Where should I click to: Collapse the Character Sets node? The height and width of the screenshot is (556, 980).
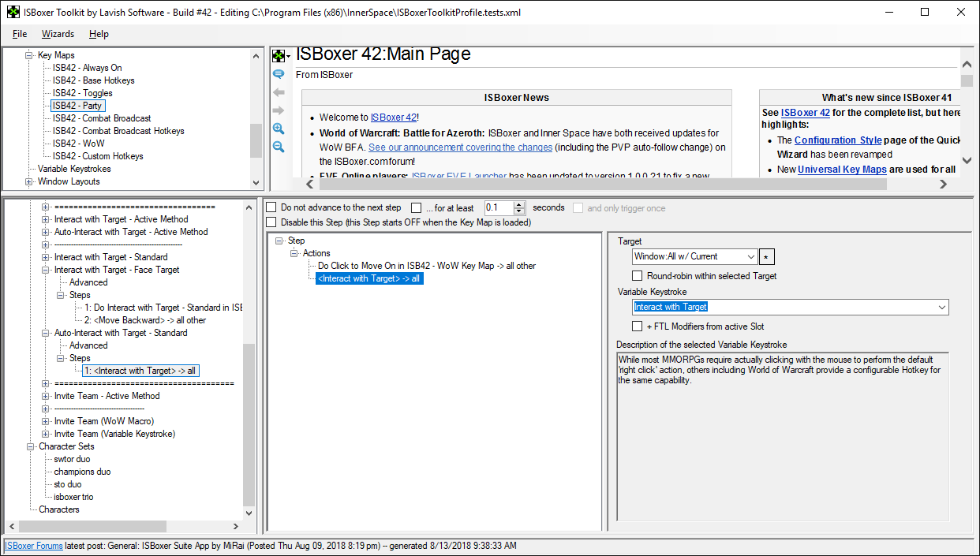click(x=31, y=446)
